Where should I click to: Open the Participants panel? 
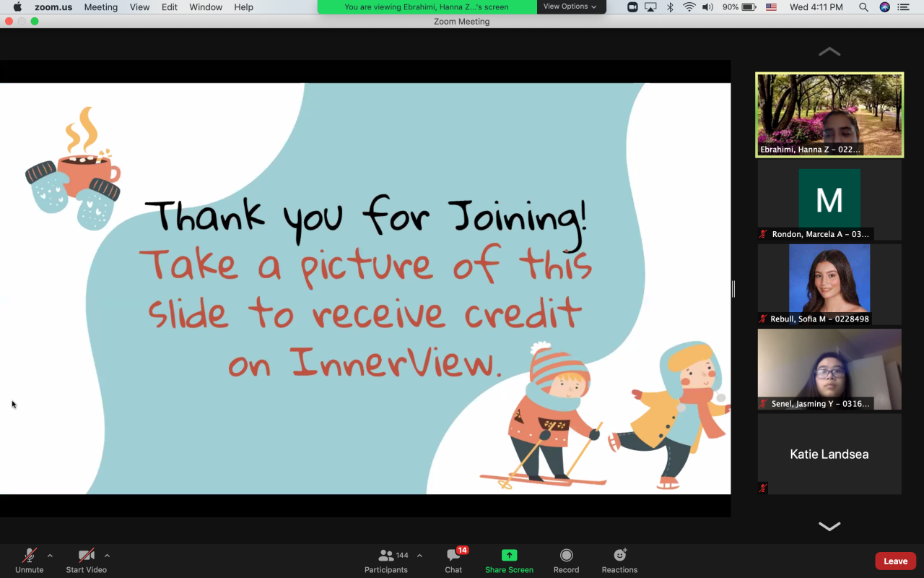(386, 560)
